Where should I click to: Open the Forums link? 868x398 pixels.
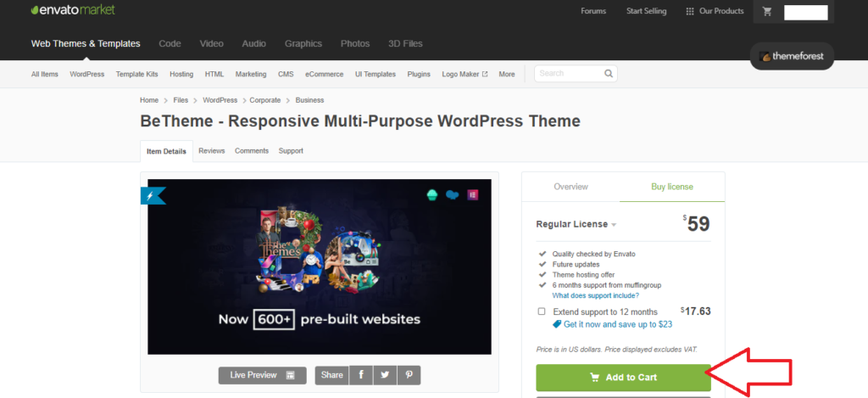(x=593, y=11)
